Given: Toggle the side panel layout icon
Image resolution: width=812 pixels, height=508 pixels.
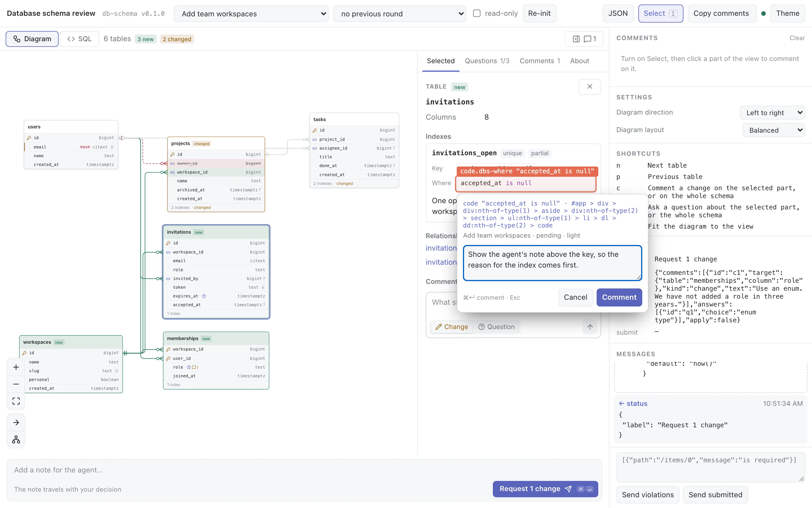Looking at the screenshot, I should click(576, 39).
